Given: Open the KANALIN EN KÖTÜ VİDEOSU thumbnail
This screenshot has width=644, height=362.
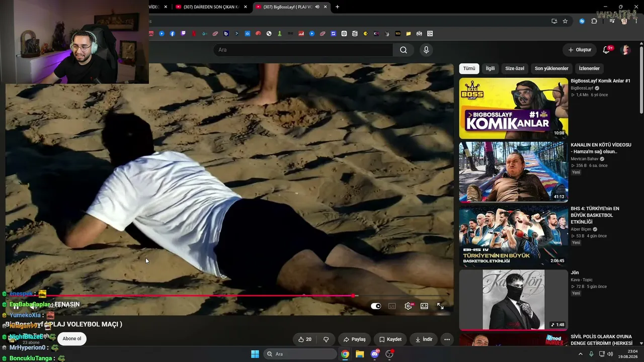Looking at the screenshot, I should click(x=513, y=171).
